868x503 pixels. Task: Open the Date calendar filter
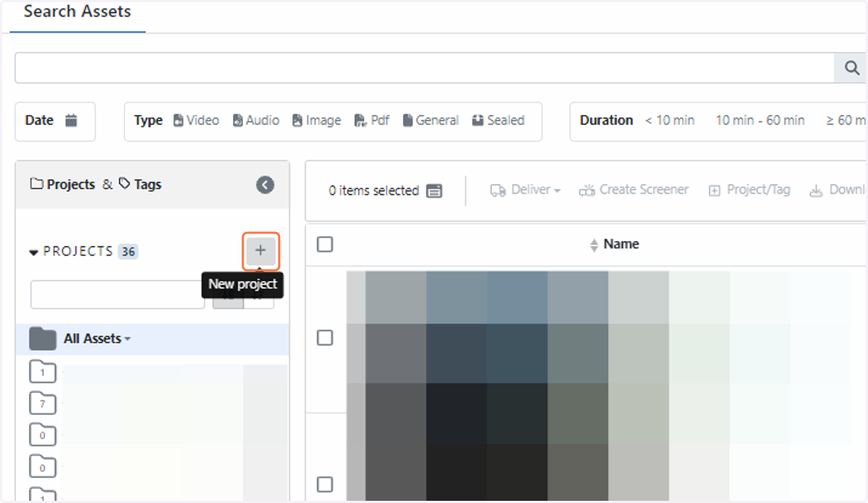(71, 121)
